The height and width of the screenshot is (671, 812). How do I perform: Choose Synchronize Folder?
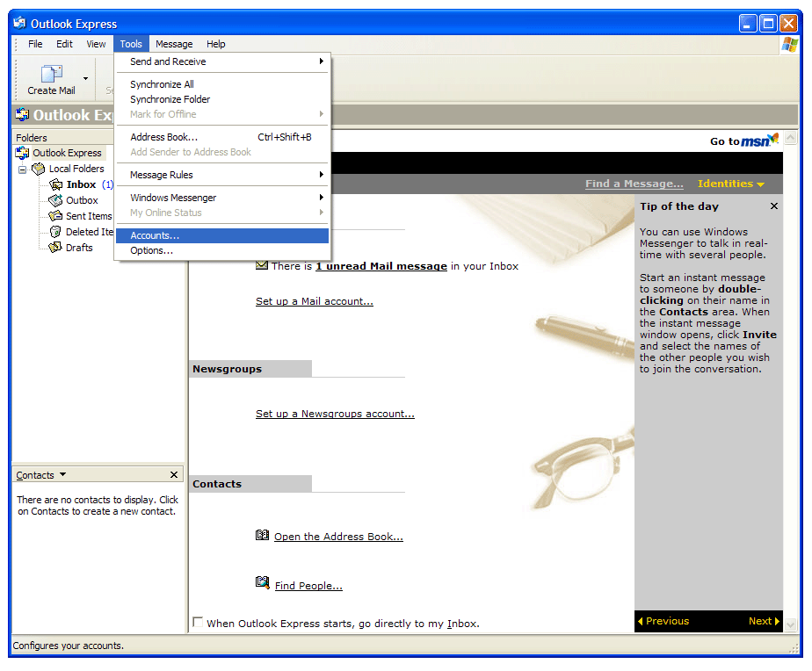click(222, 99)
